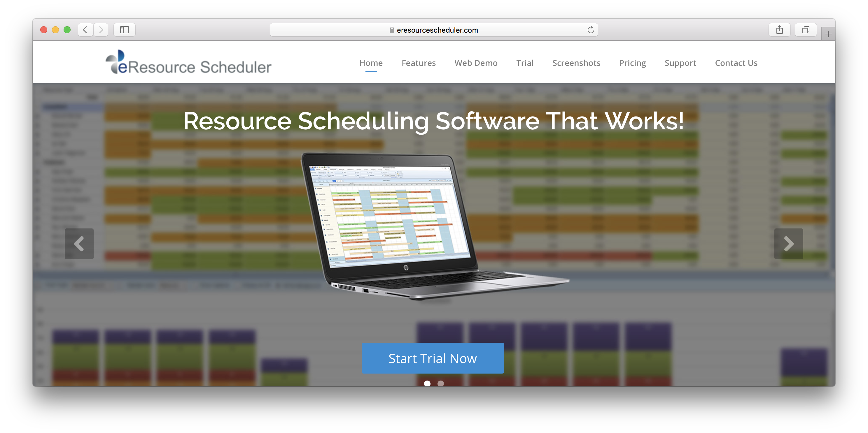Click the browser reload/refresh icon
Image resolution: width=868 pixels, height=433 pixels.
[591, 29]
